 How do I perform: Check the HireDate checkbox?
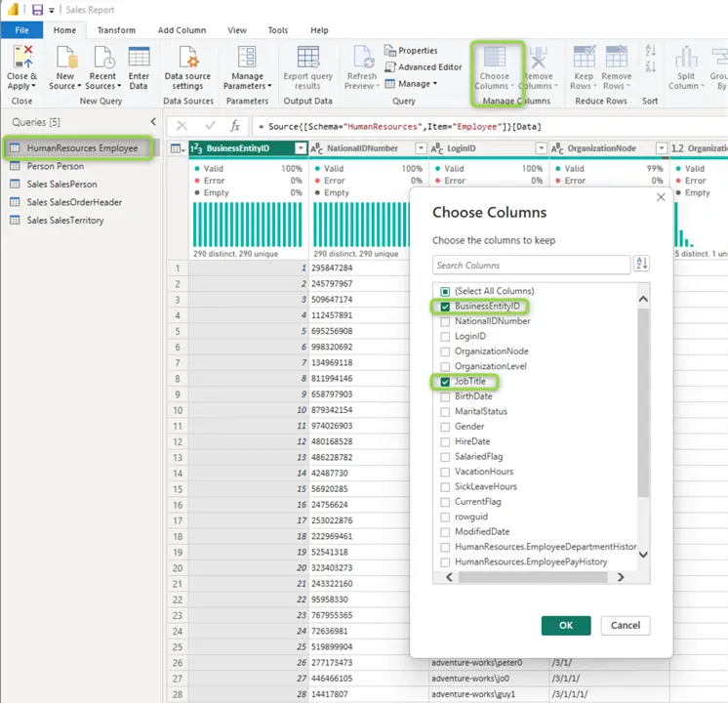pos(445,442)
